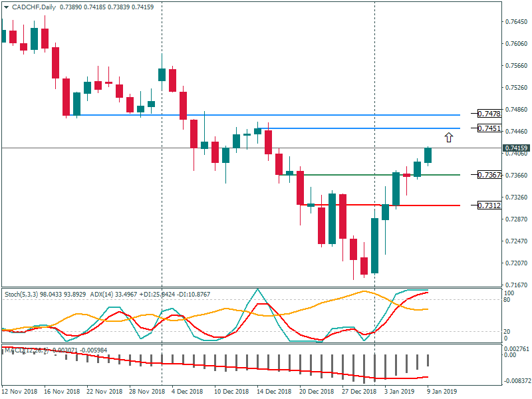532x399 pixels.
Task: Select the 0.7451 price level label
Action: (x=489, y=128)
